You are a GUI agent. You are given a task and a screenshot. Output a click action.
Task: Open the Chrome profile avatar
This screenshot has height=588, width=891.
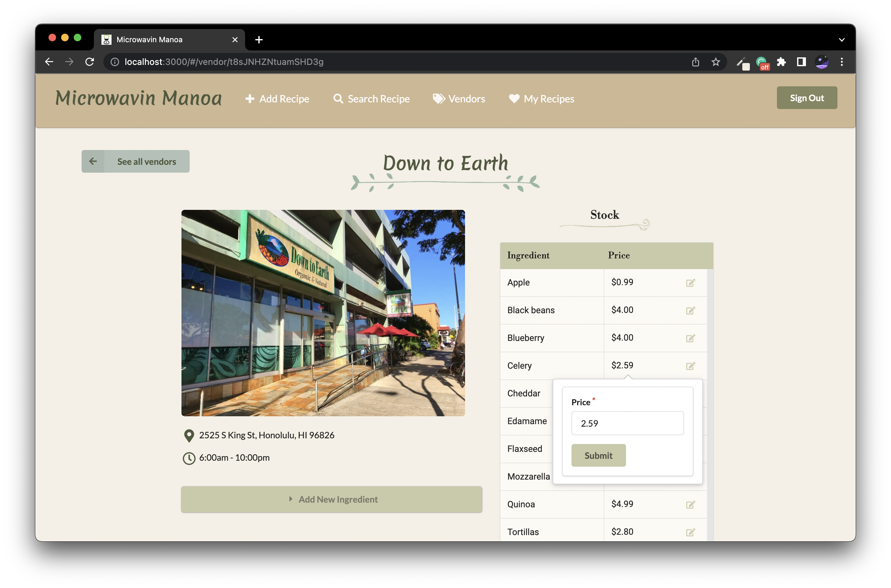(x=822, y=62)
